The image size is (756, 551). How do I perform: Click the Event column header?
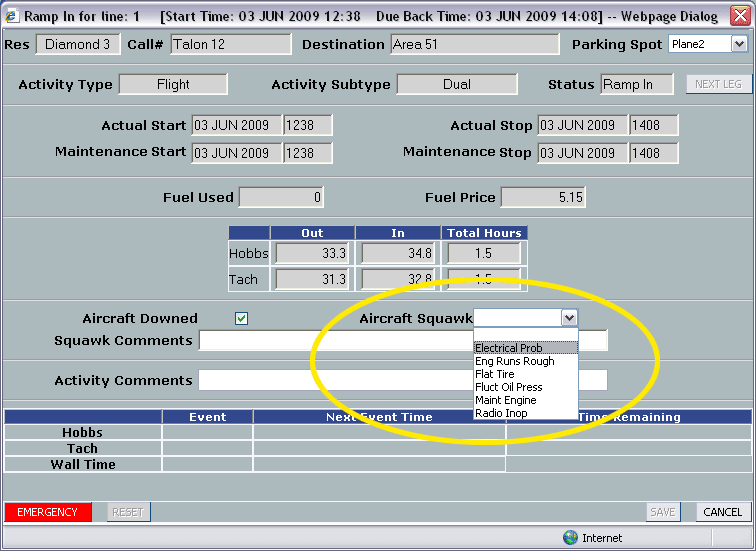(208, 417)
